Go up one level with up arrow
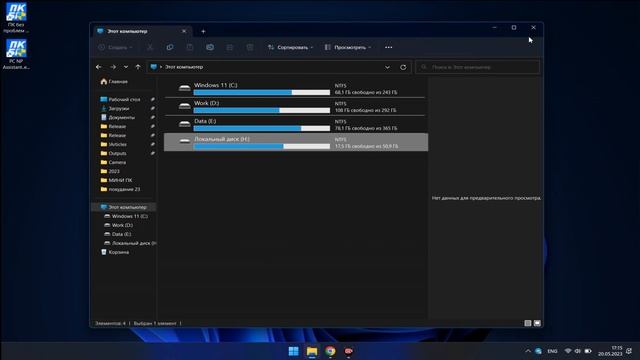The height and width of the screenshot is (360, 640). pos(138,67)
